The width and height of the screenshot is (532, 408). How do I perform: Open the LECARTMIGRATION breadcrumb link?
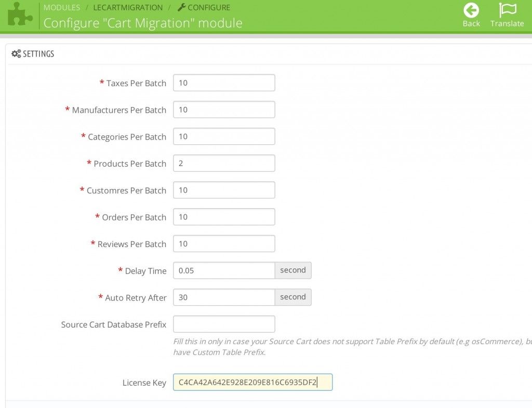(x=128, y=7)
